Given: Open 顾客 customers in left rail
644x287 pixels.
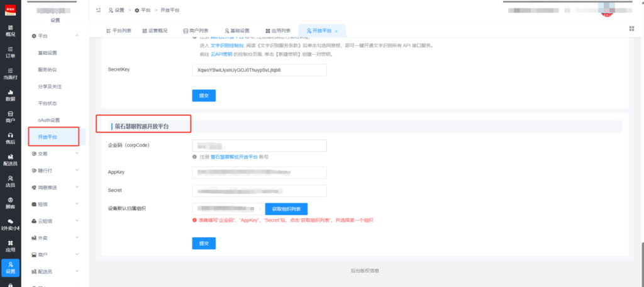Looking at the screenshot, I should pos(10,203).
